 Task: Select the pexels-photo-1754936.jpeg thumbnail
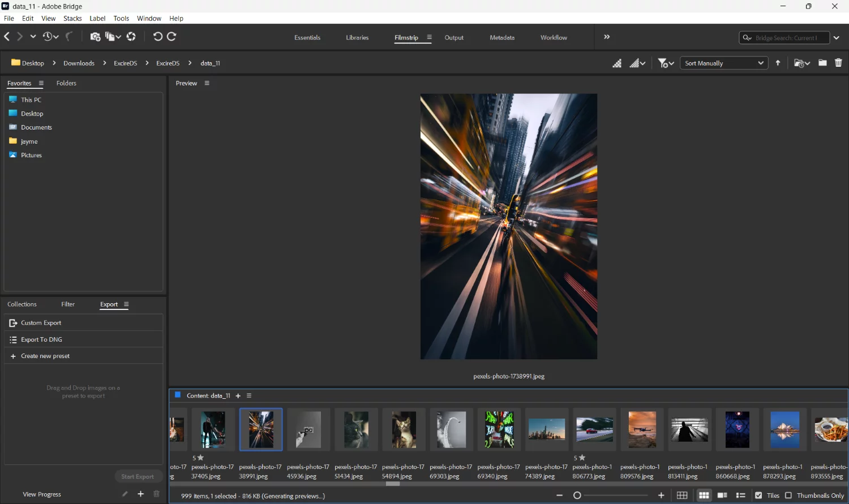point(308,429)
